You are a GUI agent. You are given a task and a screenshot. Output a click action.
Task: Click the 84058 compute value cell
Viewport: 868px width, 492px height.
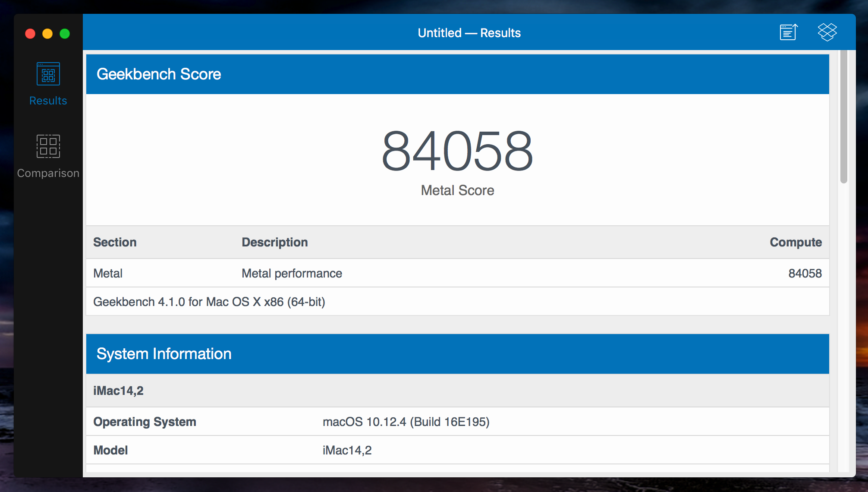pyautogui.click(x=805, y=273)
